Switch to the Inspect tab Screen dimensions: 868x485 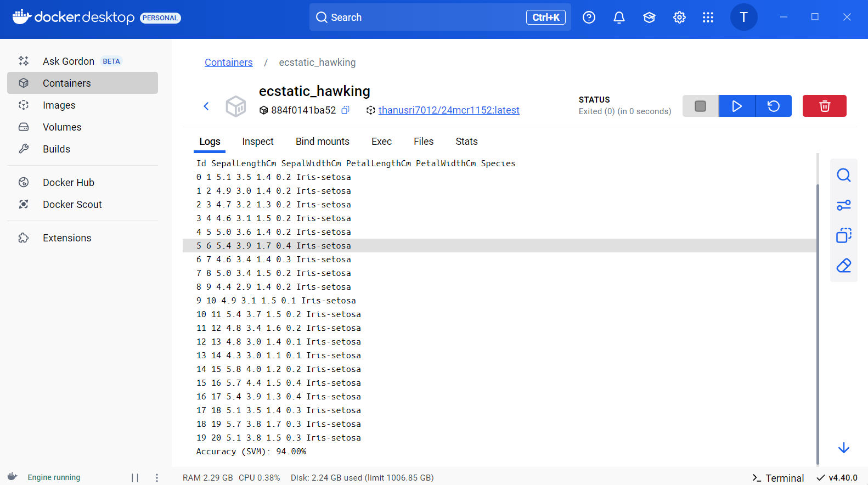[x=258, y=142]
